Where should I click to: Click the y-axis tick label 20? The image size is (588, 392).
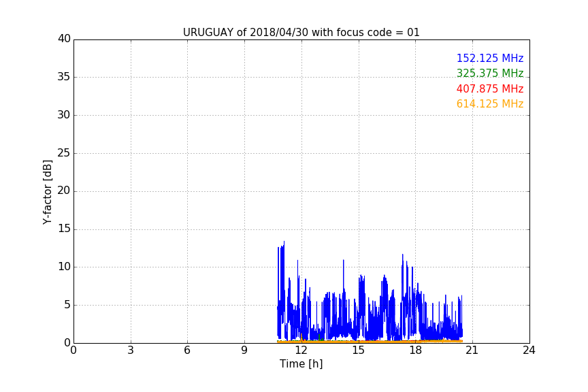64,191
